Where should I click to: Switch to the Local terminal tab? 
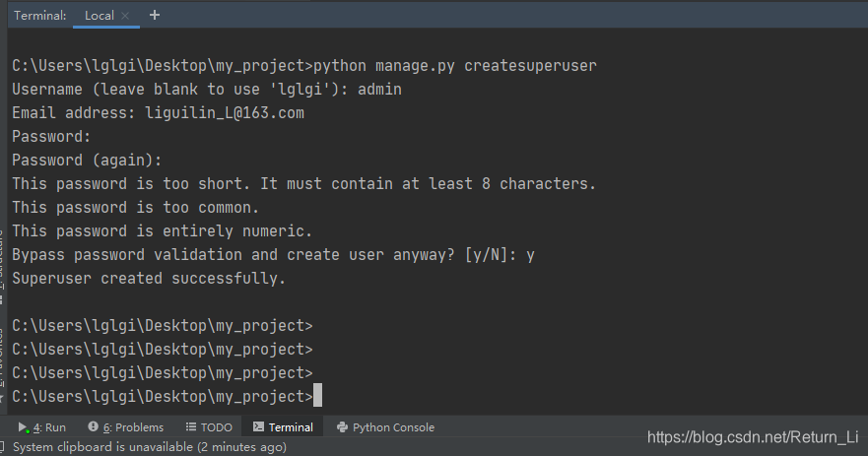[99, 16]
